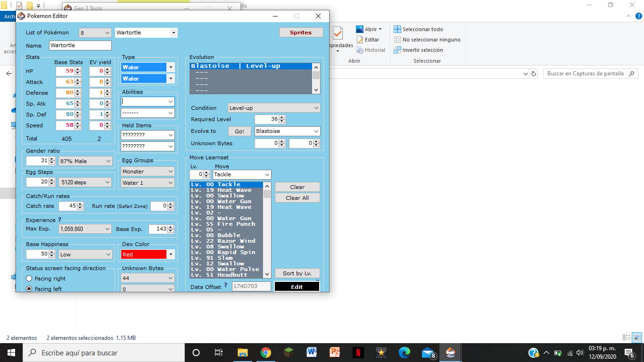
Task: Click the Data Offset help question mark
Action: pos(226,285)
